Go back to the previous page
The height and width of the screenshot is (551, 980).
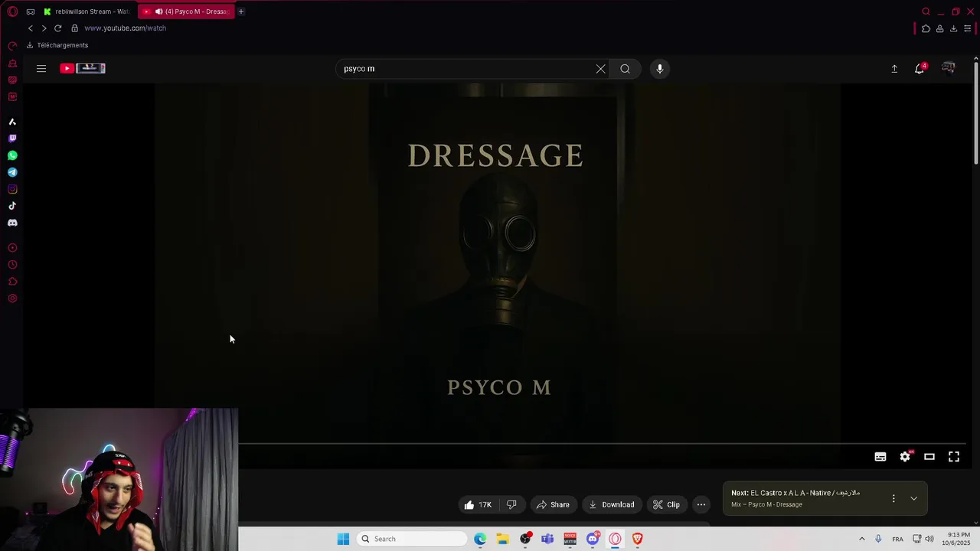[x=31, y=28]
